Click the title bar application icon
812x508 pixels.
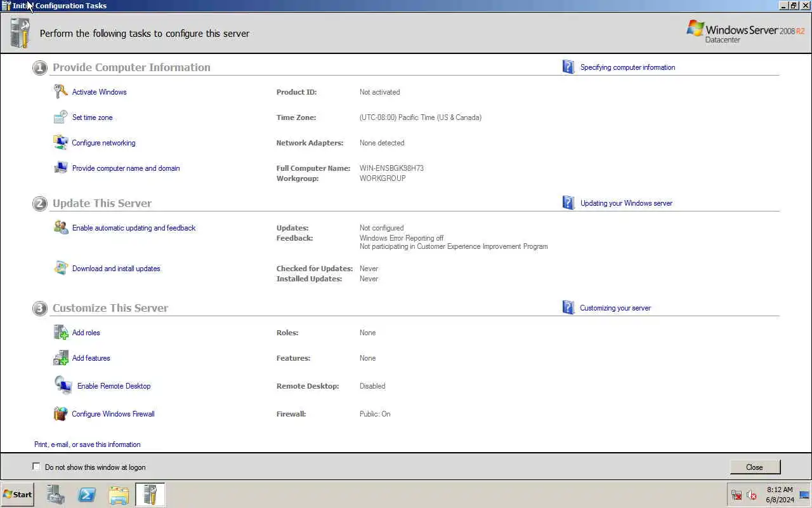pos(6,5)
